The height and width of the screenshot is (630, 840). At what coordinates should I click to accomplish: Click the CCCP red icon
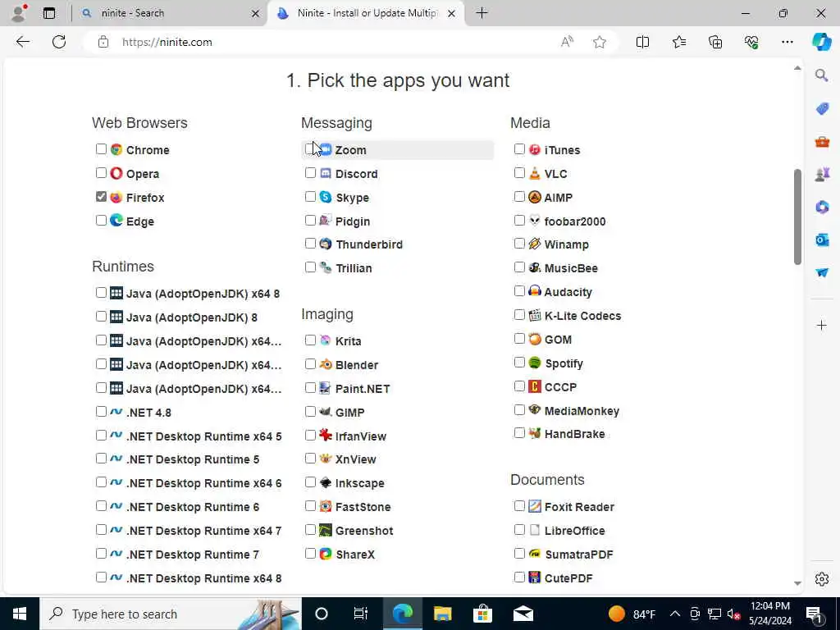point(535,386)
